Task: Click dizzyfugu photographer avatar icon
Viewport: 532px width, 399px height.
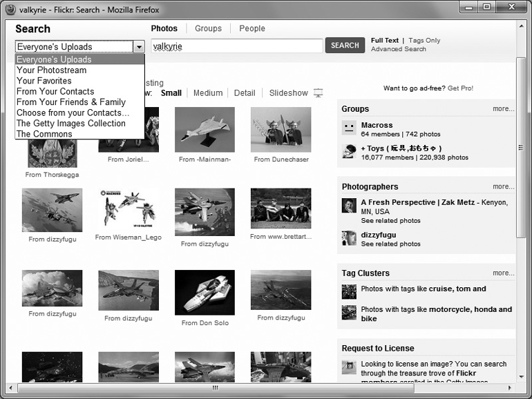Action: click(349, 238)
